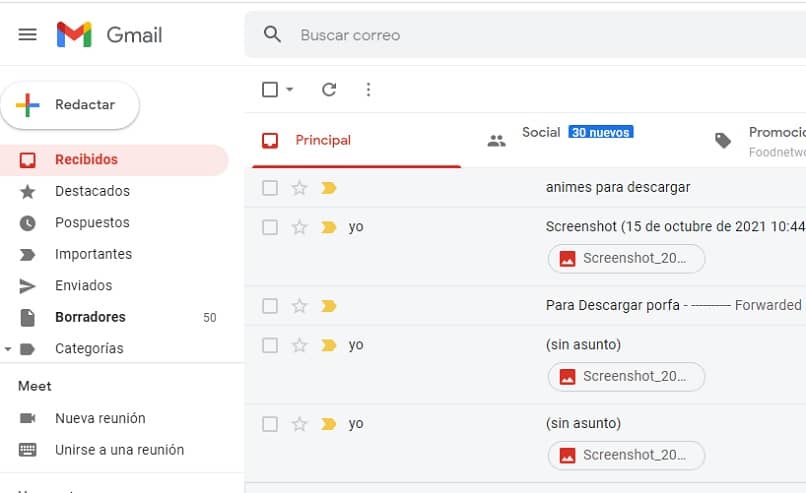Select the Screenshot 15 de octubre email checkbox
Image resolution: width=806 pixels, height=493 pixels.
(x=270, y=227)
